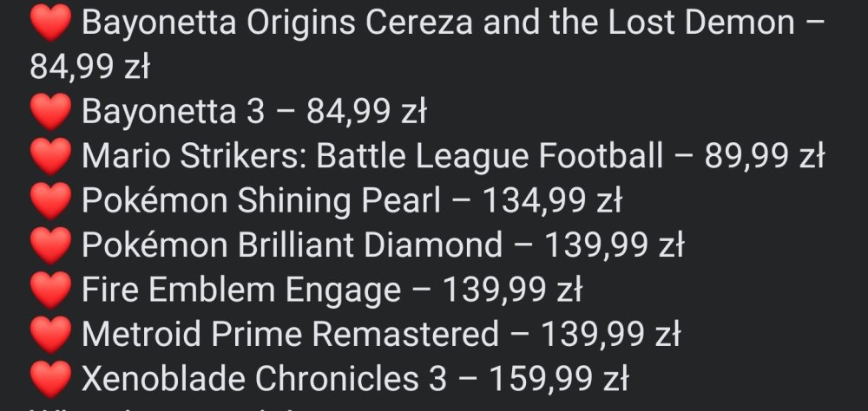Select the heart next to Xenoblade Chronicles 3
This screenshot has width=868, height=411.
[49, 379]
